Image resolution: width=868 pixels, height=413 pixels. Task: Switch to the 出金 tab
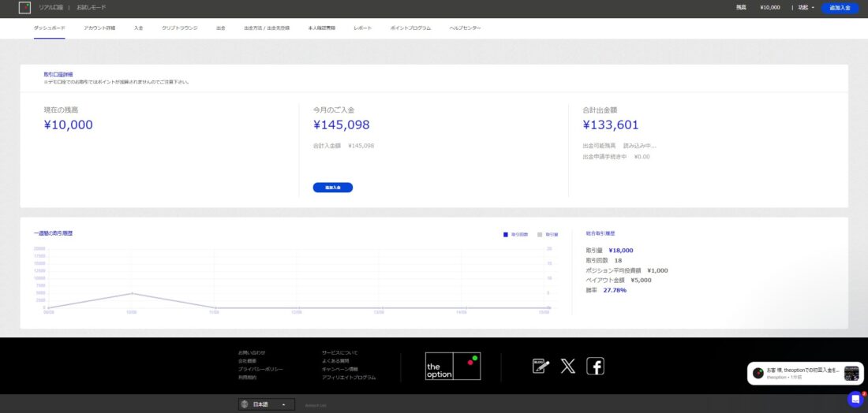point(221,28)
